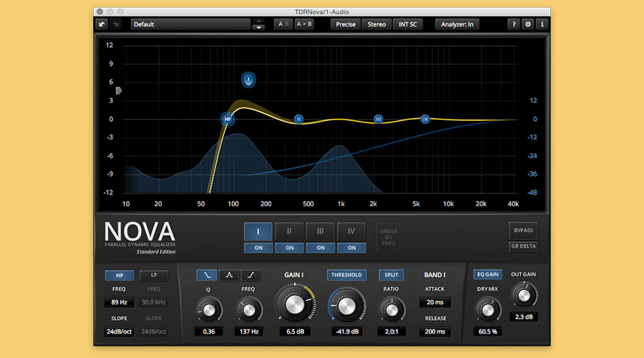This screenshot has height=358, width=644.
Task: Select band IV tab
Action: click(351, 231)
